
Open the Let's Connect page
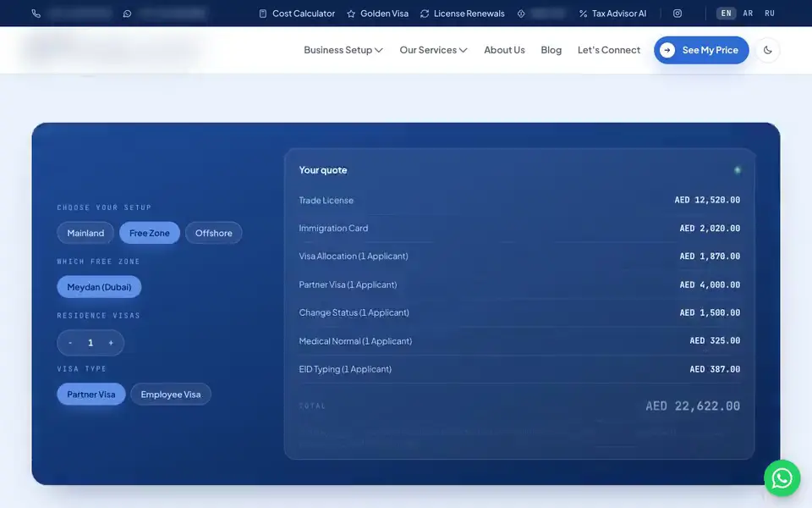609,50
